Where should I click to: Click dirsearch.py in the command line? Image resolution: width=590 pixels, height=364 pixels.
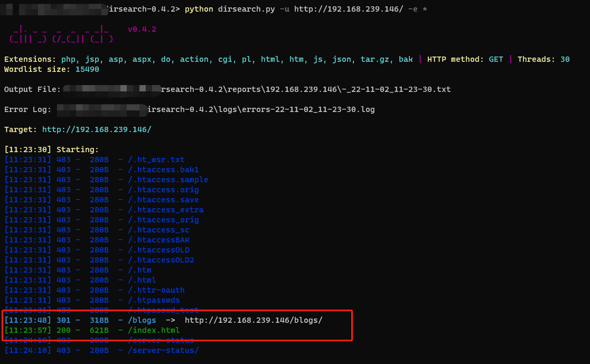[247, 9]
